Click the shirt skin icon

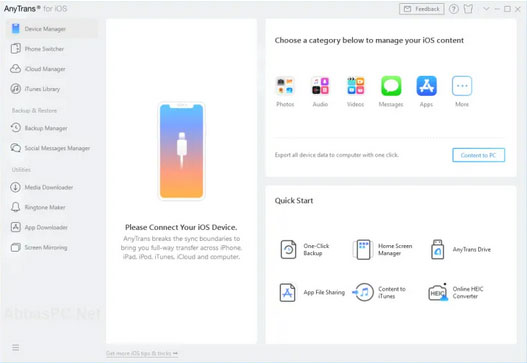468,9
